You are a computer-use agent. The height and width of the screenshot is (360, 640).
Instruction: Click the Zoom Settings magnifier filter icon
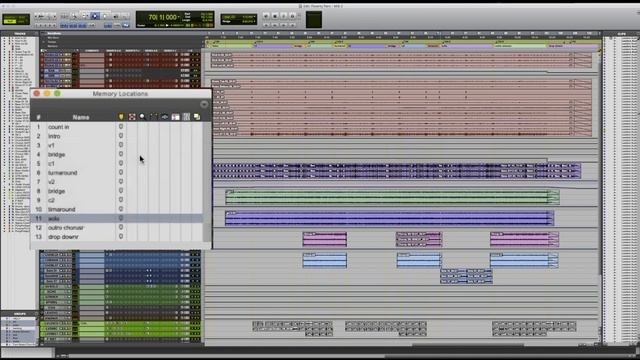[x=142, y=117]
